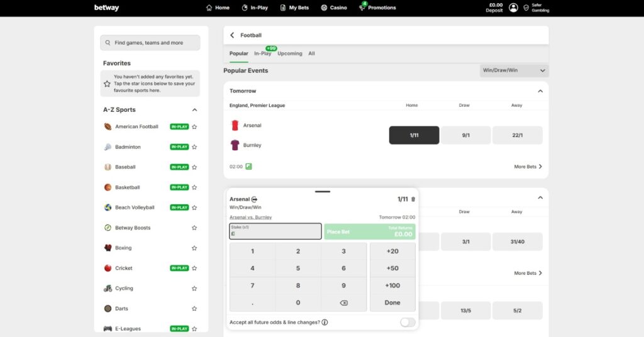Click the Basketball sport icon
The image size is (644, 337).
(108, 187)
